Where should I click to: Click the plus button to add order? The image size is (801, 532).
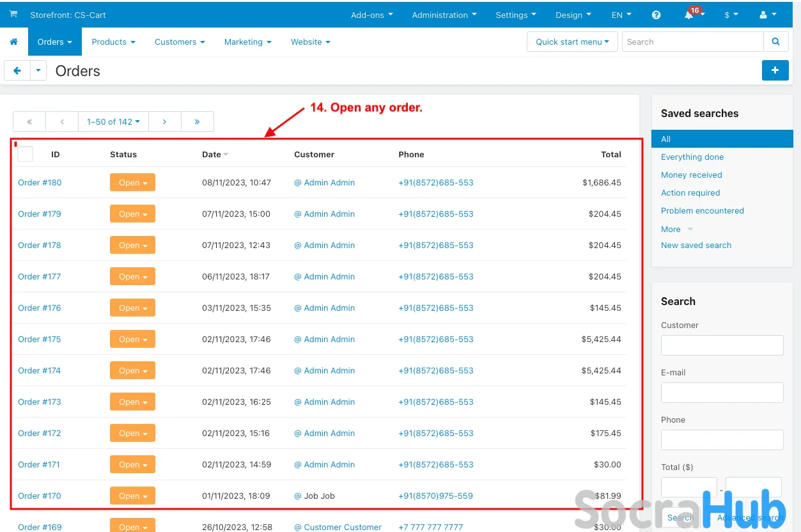775,70
